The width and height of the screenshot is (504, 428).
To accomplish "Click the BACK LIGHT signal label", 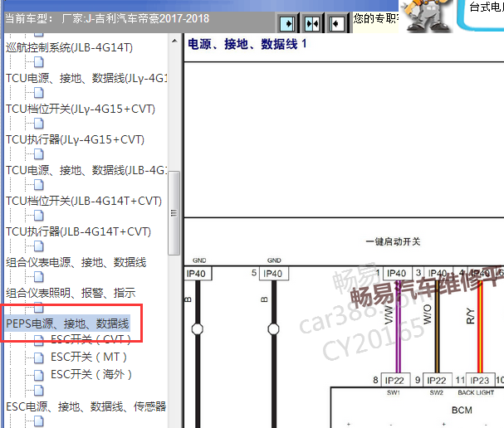I will 476,392.
